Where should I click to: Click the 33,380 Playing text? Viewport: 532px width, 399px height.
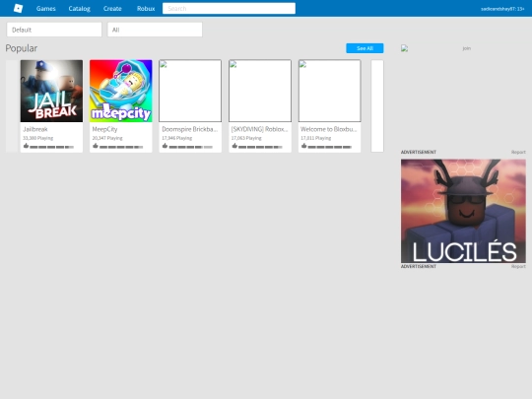point(38,138)
